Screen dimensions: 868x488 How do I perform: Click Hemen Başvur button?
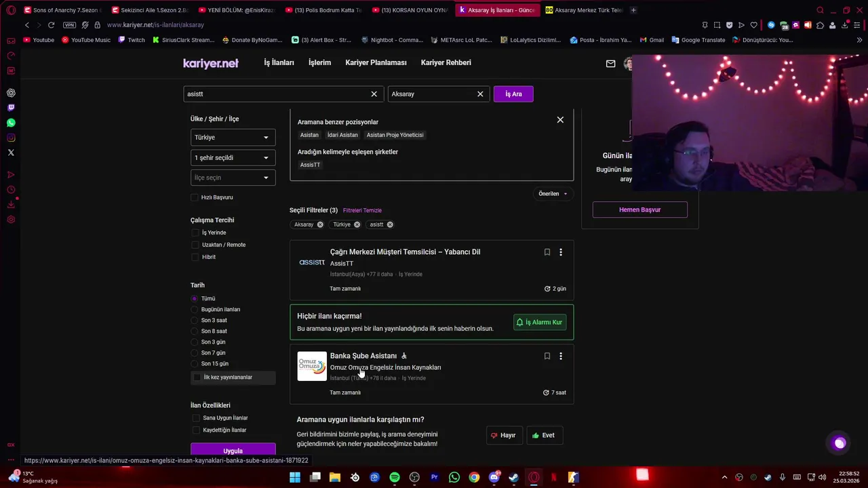pos(639,209)
